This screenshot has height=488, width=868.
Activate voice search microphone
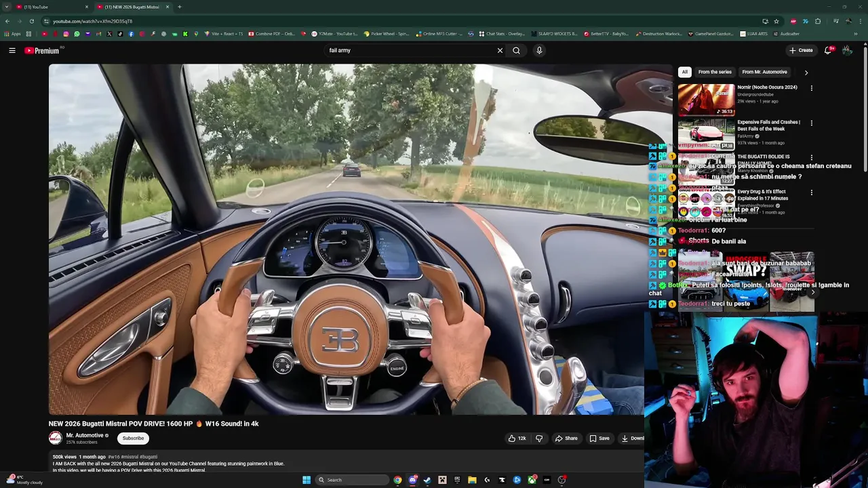coord(539,50)
